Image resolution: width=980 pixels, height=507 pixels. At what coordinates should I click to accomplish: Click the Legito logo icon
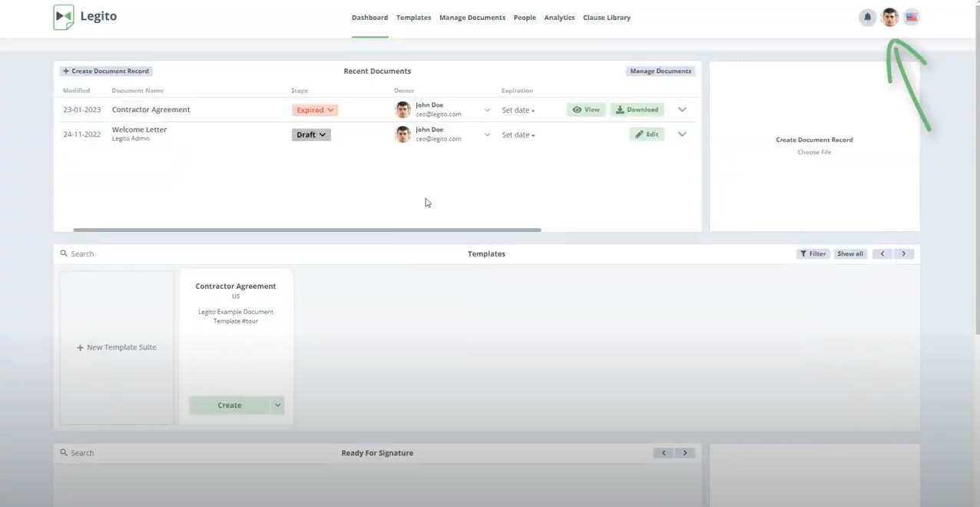click(x=64, y=17)
